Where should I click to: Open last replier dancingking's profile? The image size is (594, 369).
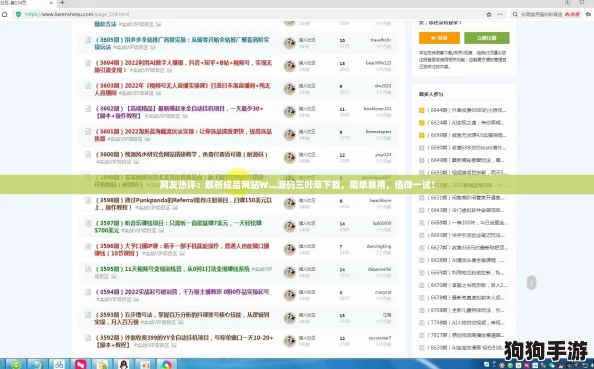(x=379, y=246)
